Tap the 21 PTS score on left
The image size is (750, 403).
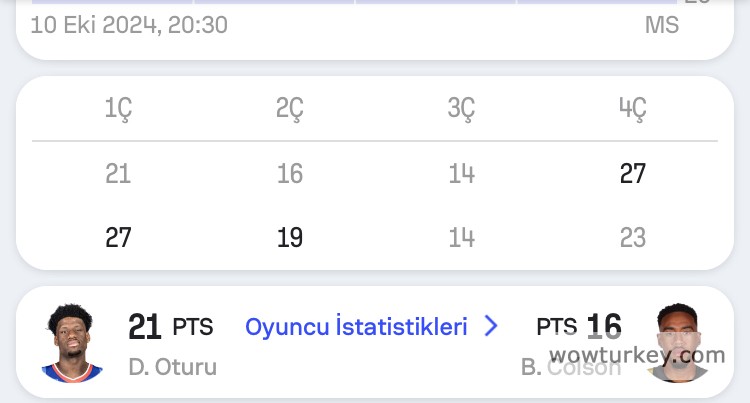[x=170, y=327]
